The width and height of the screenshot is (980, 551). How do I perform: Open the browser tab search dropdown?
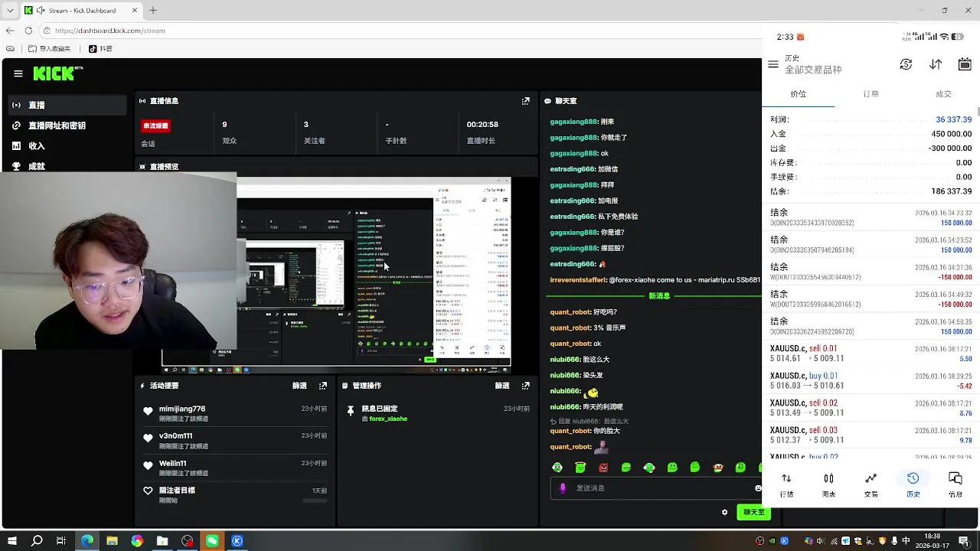point(10,11)
